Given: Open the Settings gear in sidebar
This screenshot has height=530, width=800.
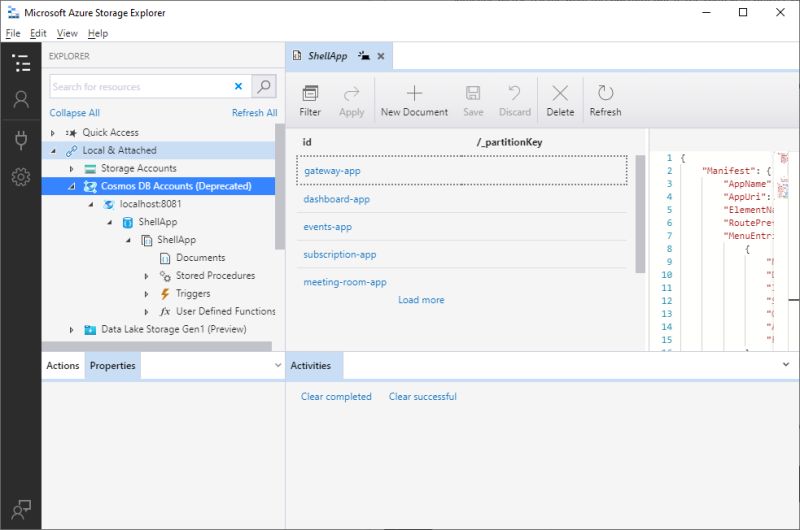Looking at the screenshot, I should click(x=21, y=177).
